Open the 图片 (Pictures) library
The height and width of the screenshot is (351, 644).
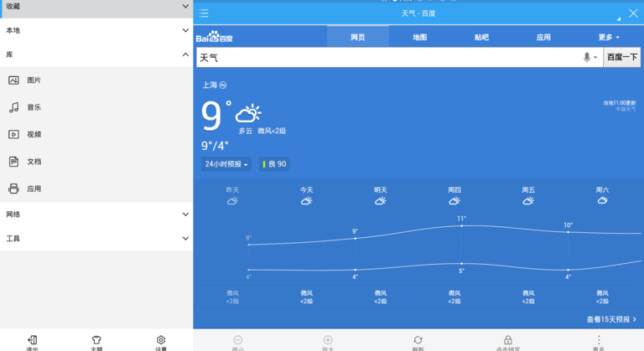96,80
